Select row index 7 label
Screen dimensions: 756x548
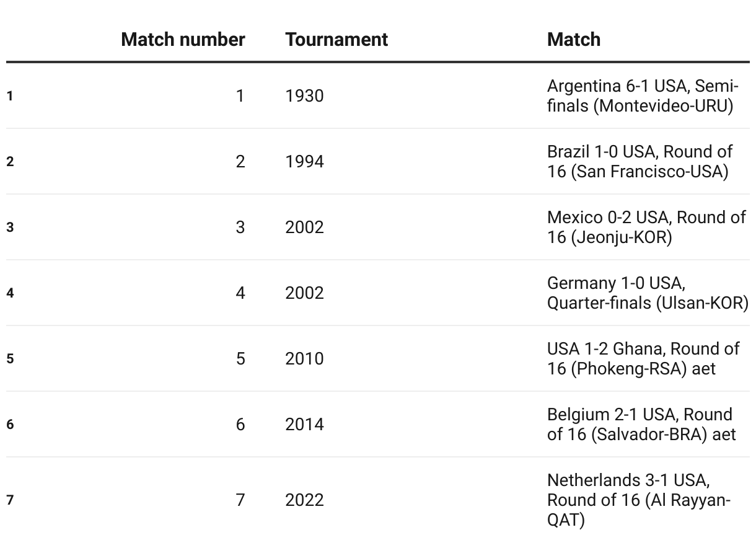(10, 500)
